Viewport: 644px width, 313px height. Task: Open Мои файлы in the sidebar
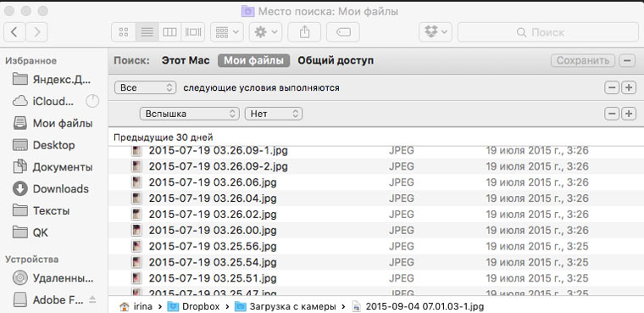53,123
